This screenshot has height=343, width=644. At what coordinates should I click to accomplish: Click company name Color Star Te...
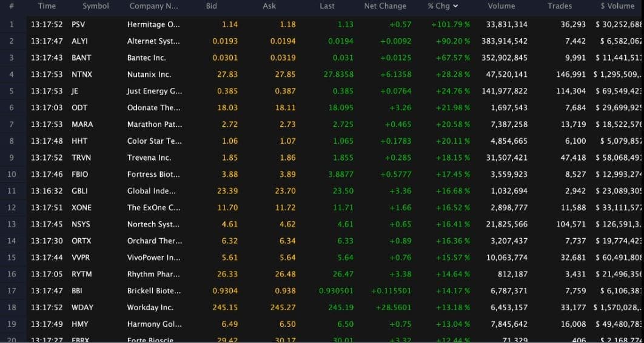click(x=154, y=141)
